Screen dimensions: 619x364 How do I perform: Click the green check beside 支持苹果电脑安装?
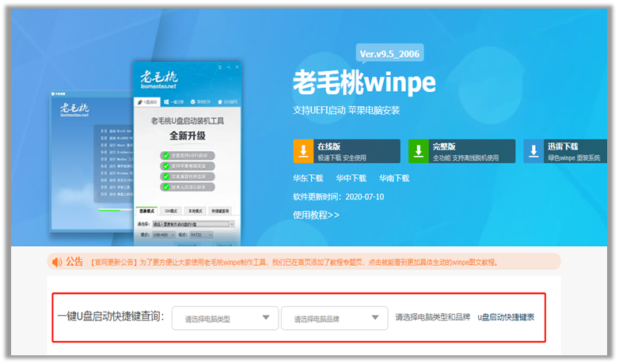coord(166,166)
